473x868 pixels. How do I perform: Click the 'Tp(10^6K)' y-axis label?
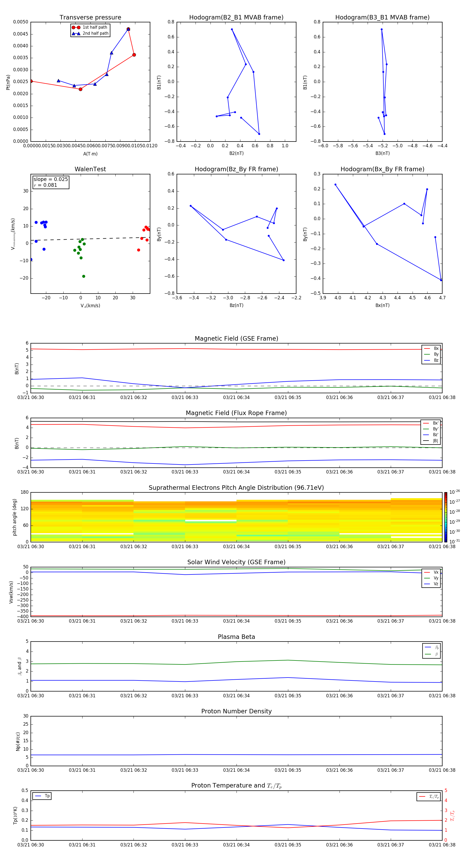[x=15, y=816]
